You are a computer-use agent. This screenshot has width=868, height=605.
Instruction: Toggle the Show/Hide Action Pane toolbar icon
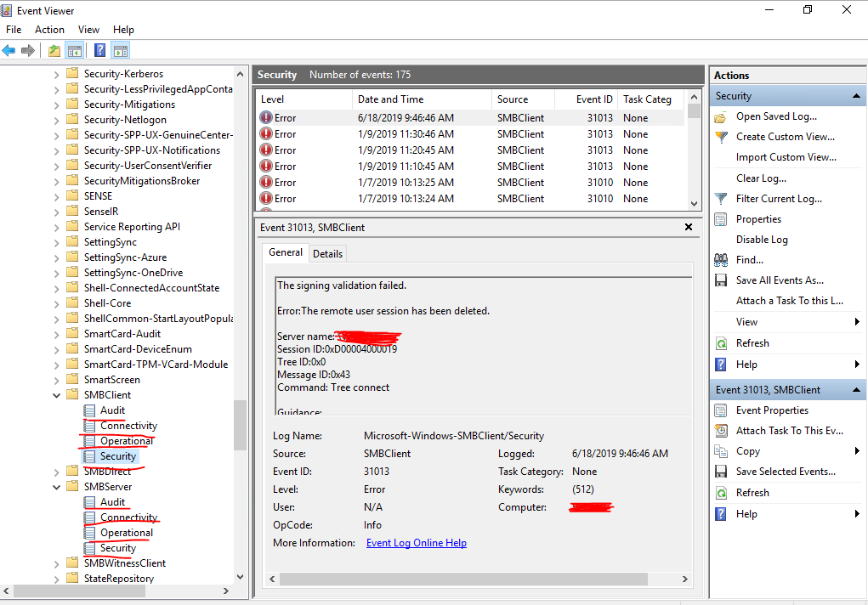[120, 51]
